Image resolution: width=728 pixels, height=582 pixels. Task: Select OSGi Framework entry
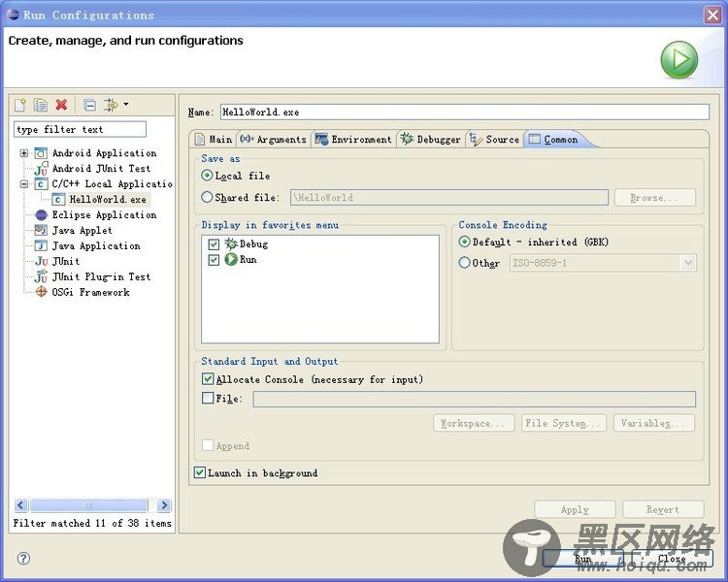point(90,292)
